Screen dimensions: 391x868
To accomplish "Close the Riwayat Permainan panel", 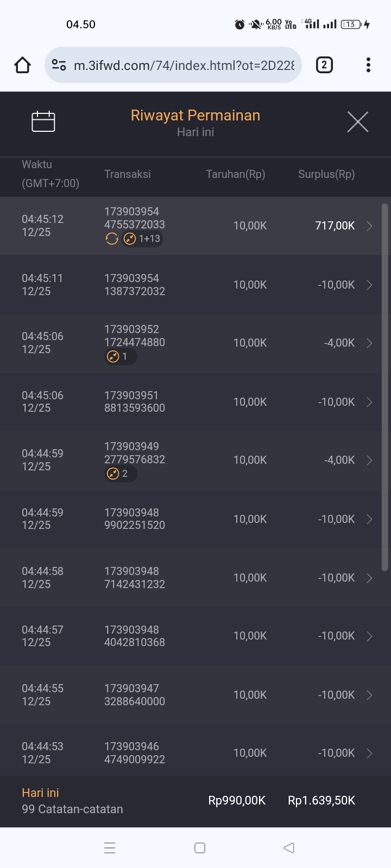I will 357,122.
